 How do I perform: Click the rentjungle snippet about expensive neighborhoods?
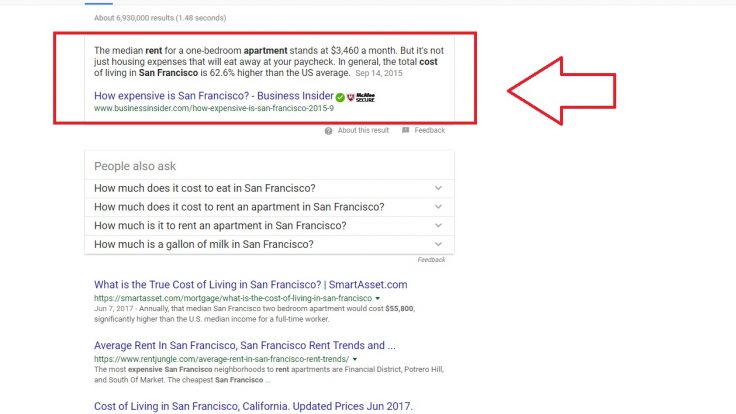268,375
